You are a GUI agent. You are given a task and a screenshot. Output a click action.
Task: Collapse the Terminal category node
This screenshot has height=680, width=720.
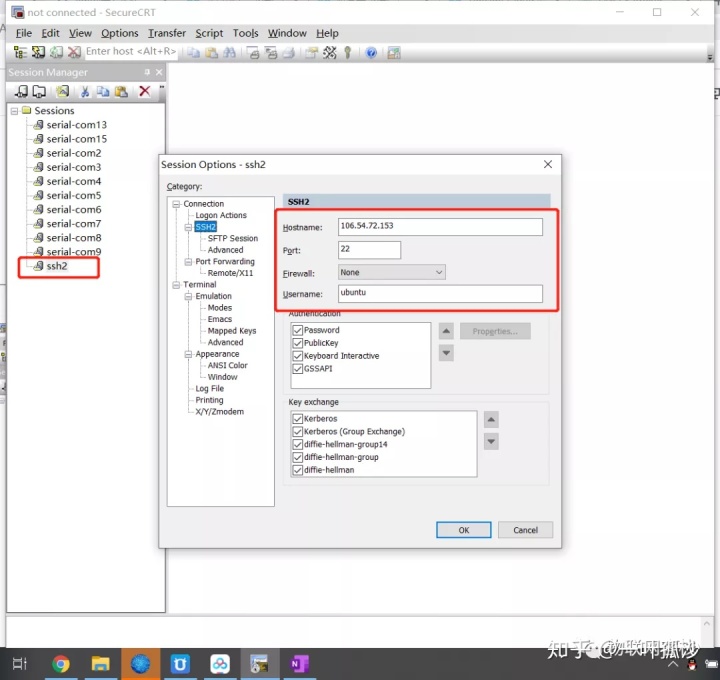pyautogui.click(x=176, y=285)
